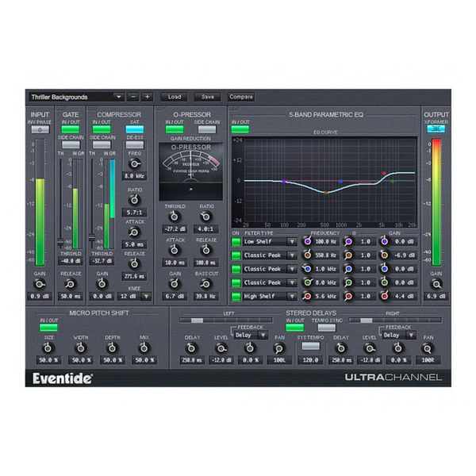Enable the De-Ess switch

135,145
